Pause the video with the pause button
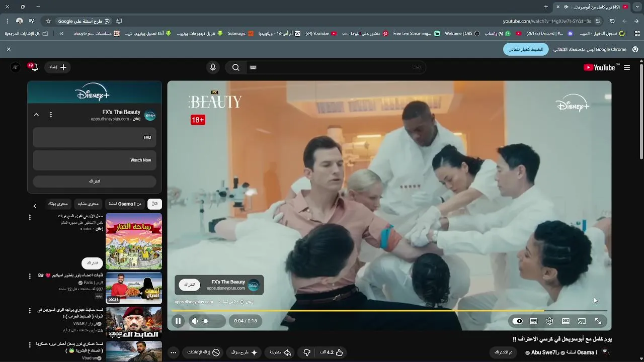Viewport: 644px width, 362px height. [x=178, y=321]
